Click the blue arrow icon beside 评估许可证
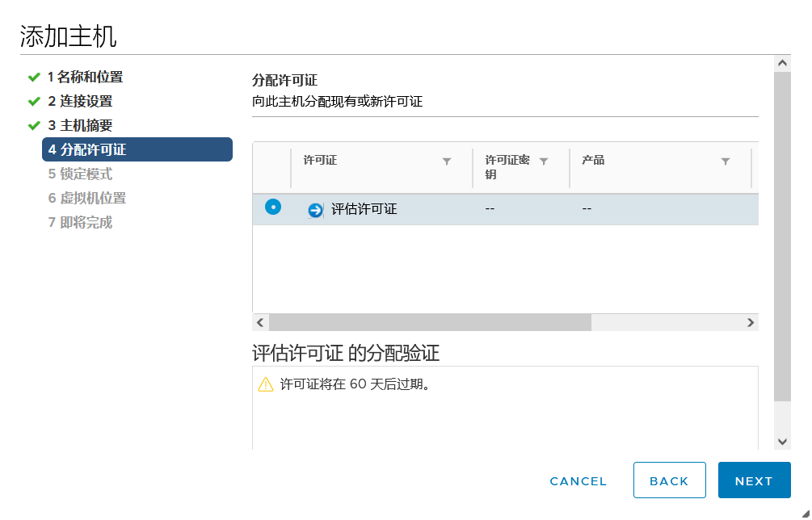 (315, 210)
